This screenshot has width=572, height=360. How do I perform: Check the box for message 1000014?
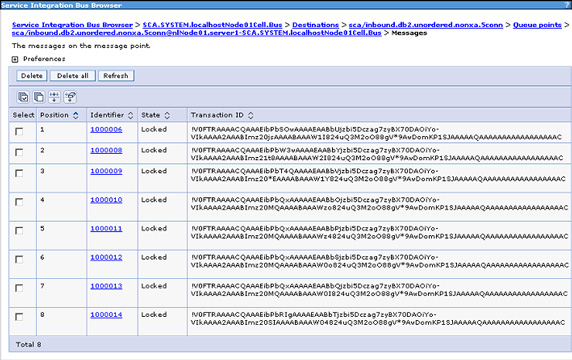pos(19,317)
